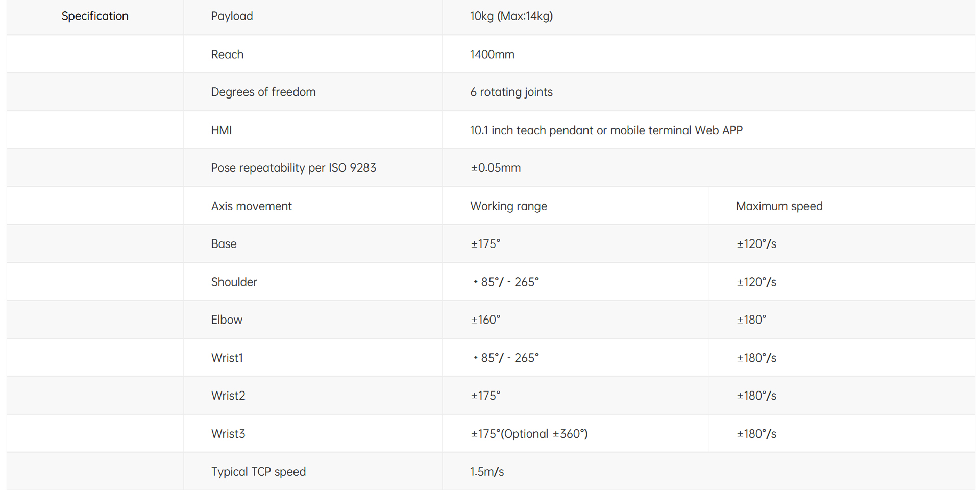Select the 6 rotating joints value
The image size is (980, 490).
511,92
